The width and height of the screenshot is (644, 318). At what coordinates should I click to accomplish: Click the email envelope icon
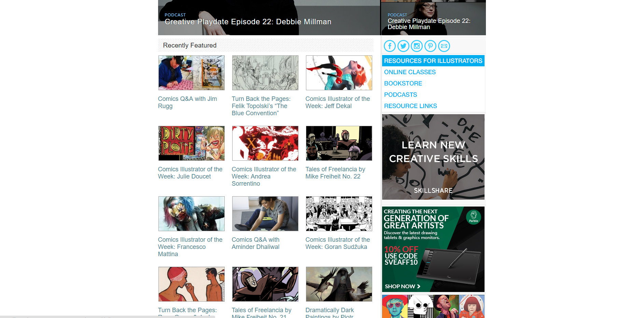[x=444, y=46]
